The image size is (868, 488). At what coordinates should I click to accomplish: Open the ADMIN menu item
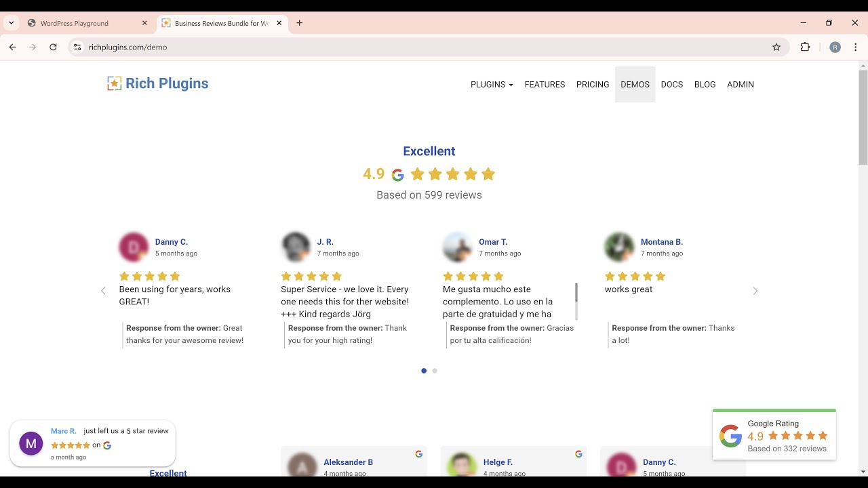(x=741, y=85)
